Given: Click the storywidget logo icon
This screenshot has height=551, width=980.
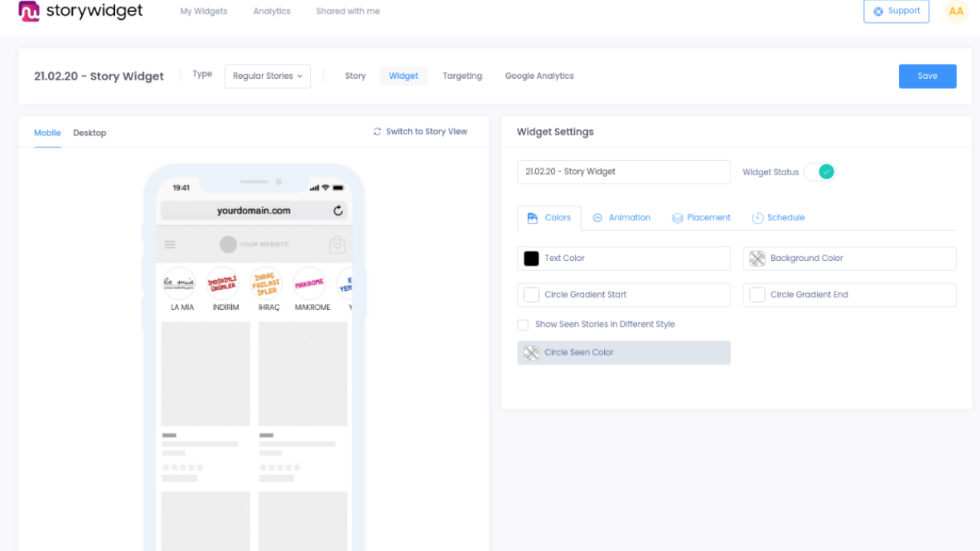Looking at the screenshot, I should 29,11.
